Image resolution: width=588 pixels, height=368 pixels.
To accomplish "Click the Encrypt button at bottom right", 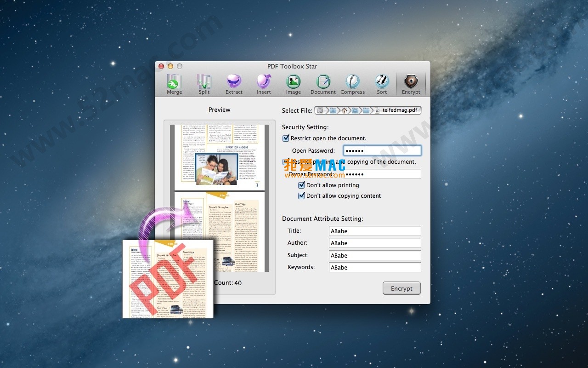I will [401, 288].
